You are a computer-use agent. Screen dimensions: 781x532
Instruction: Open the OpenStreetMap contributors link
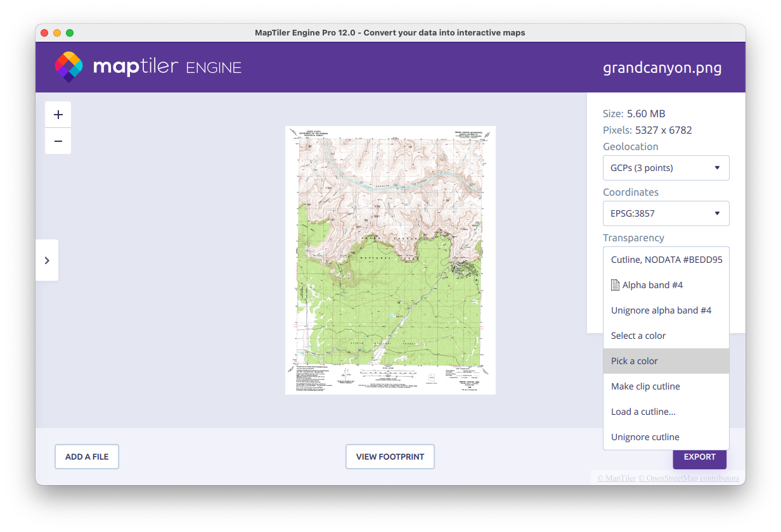pyautogui.click(x=688, y=478)
